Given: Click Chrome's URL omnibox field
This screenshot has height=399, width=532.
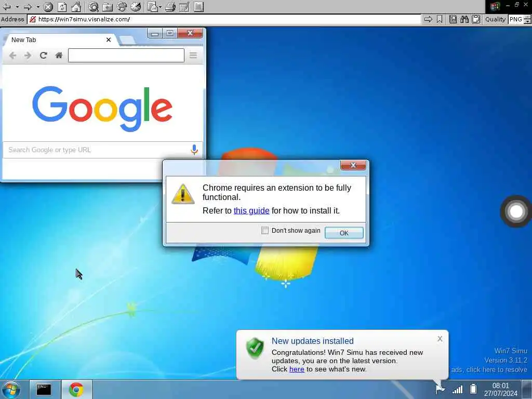Looking at the screenshot, I should (x=126, y=55).
